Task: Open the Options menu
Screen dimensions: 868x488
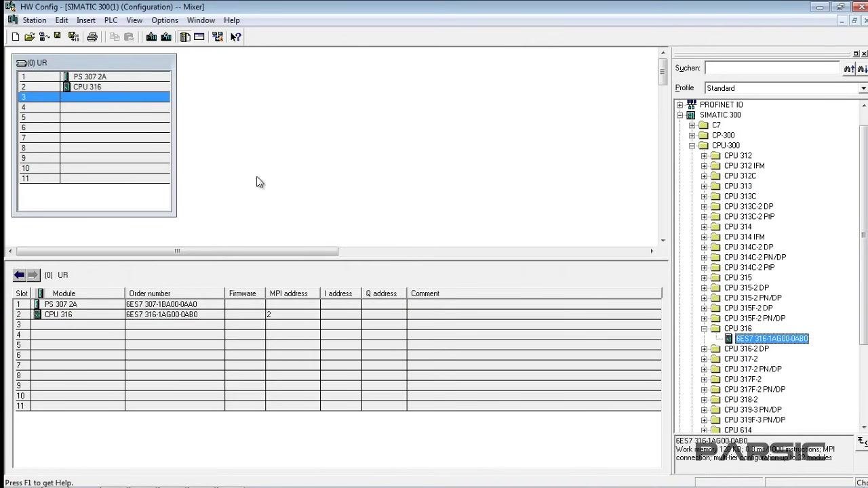Action: pos(165,20)
